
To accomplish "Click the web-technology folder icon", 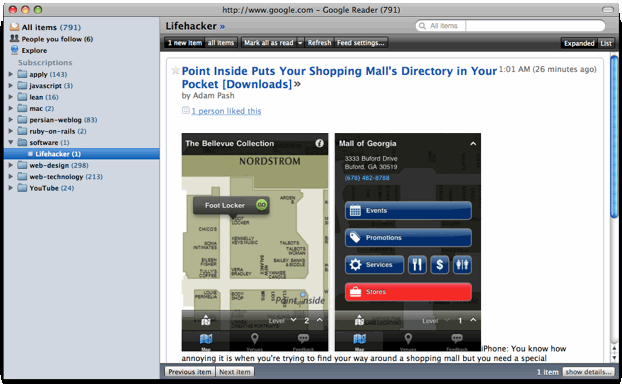I will click(x=22, y=177).
